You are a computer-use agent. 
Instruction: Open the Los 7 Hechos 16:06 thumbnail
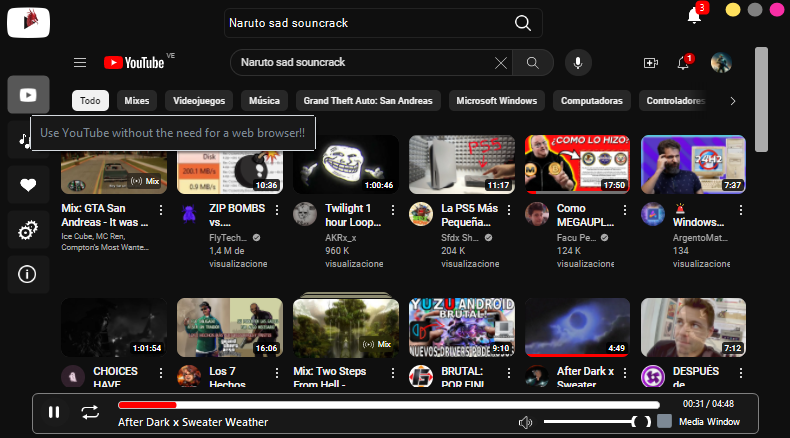tap(230, 328)
